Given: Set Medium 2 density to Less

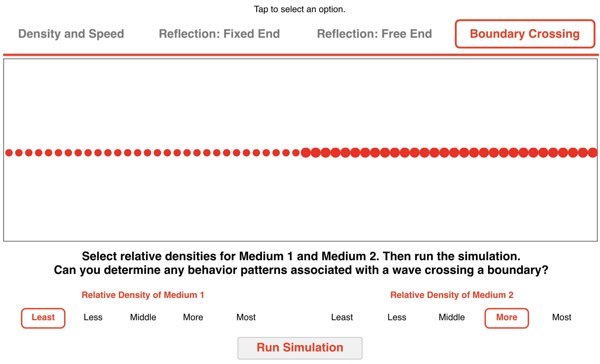Looking at the screenshot, I should (397, 317).
